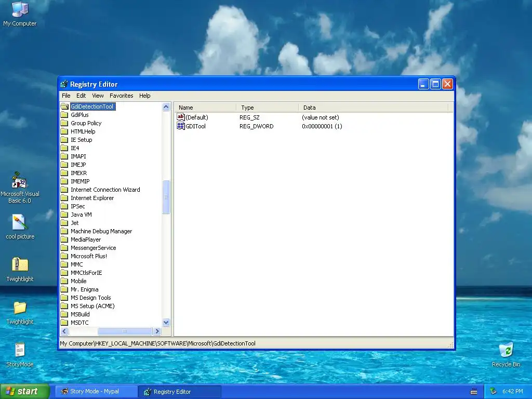This screenshot has width=532, height=399.
Task: Click the Type column header
Action: pyautogui.click(x=268, y=108)
